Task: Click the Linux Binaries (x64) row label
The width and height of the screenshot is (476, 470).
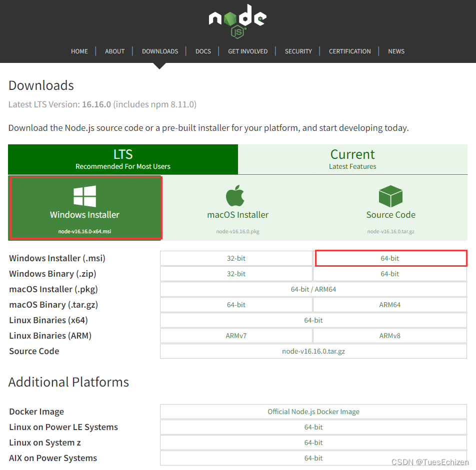Action: (48, 320)
